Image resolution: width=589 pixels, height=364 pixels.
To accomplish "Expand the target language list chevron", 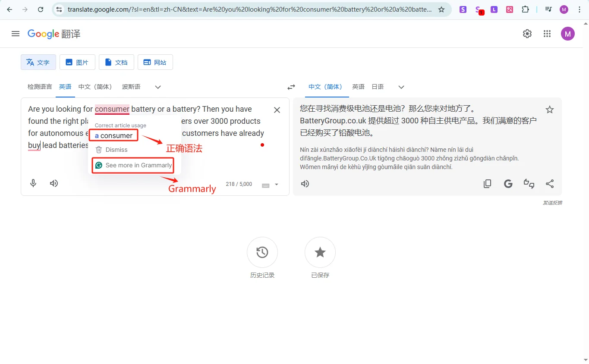I will click(401, 87).
